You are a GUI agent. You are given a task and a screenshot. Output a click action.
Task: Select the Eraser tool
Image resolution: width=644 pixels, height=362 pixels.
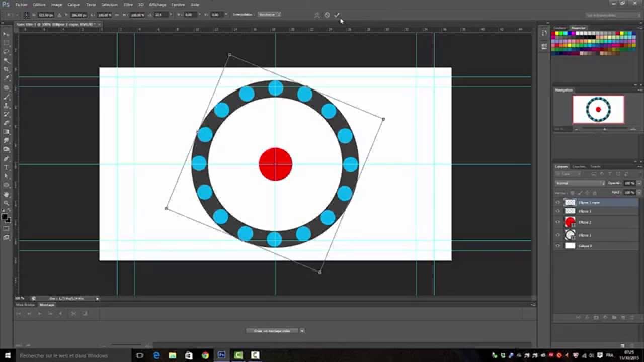tap(7, 123)
